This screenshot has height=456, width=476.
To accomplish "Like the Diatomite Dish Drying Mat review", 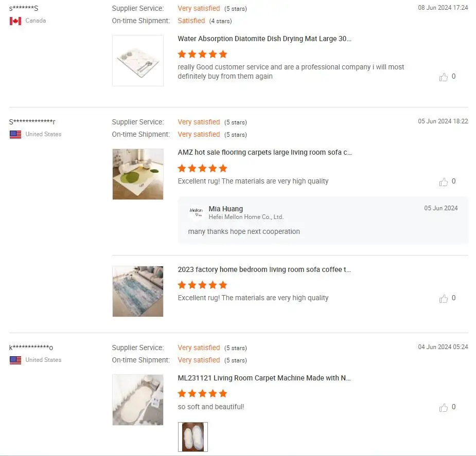I will (x=444, y=77).
